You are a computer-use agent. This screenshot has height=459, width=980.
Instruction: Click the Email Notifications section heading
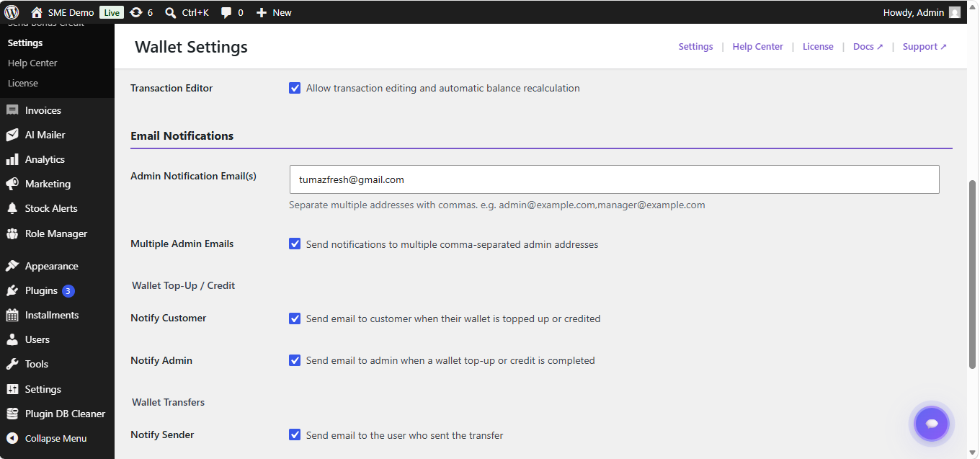pyautogui.click(x=182, y=135)
